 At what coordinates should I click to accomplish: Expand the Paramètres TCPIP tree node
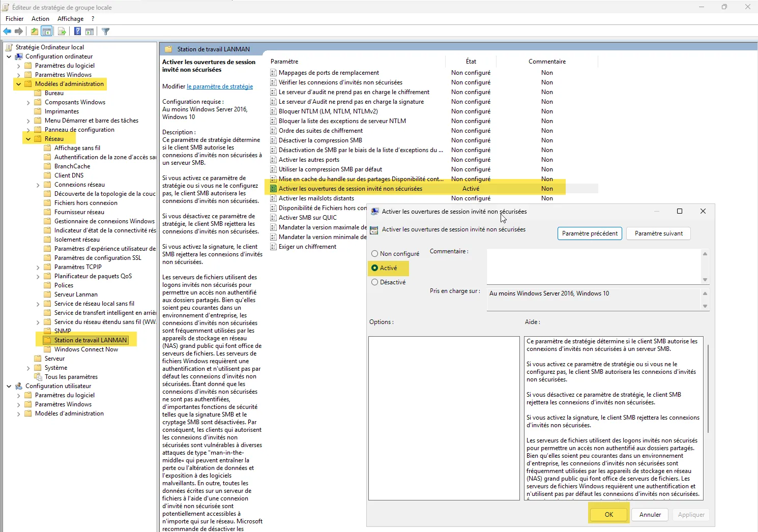[38, 267]
